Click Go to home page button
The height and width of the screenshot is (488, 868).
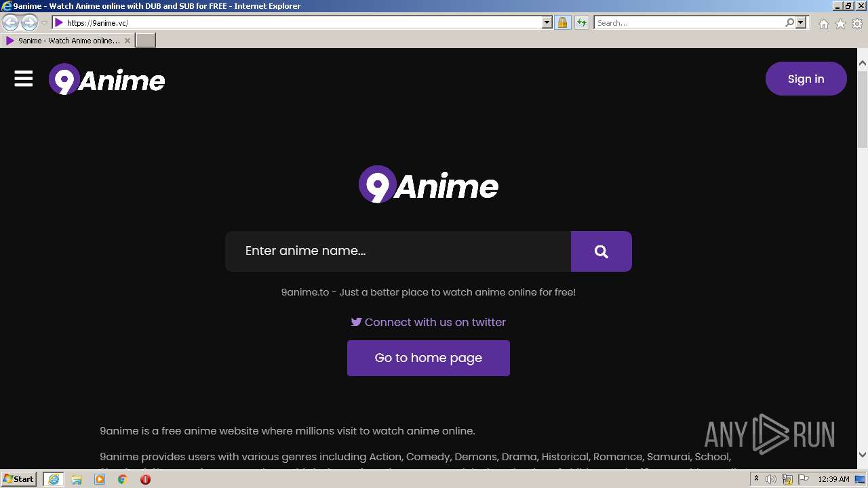click(x=429, y=358)
